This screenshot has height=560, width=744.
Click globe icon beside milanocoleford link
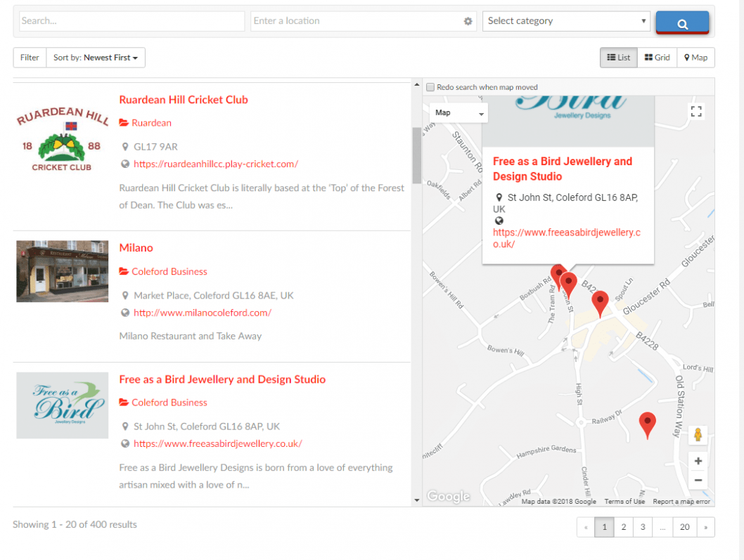tap(125, 313)
